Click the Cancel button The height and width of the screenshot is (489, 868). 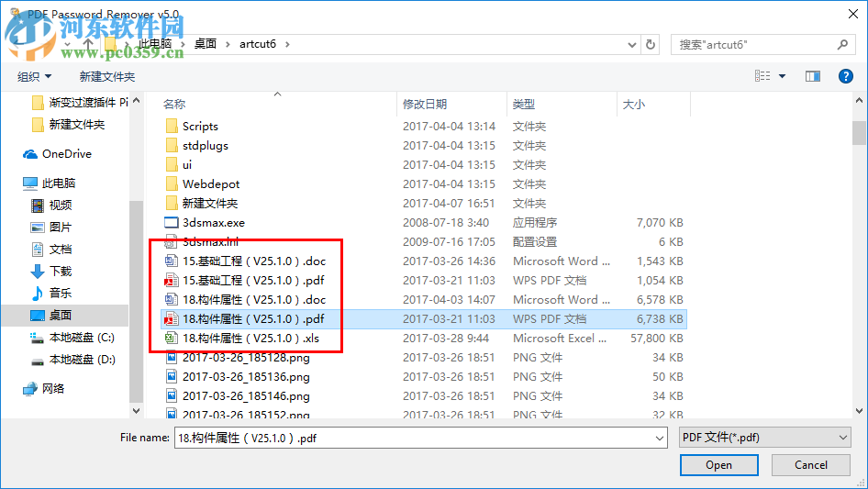click(x=810, y=465)
